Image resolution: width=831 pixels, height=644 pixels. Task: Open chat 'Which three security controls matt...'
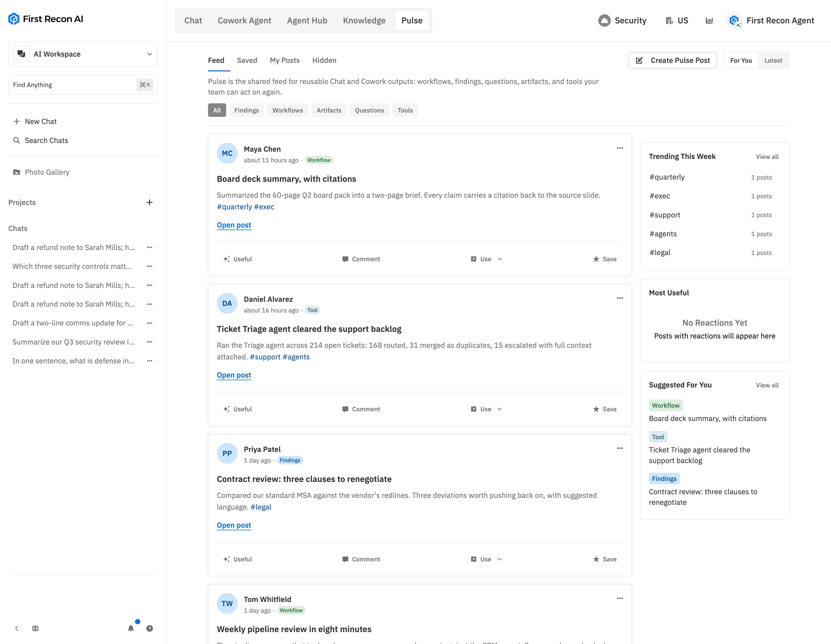[72, 266]
